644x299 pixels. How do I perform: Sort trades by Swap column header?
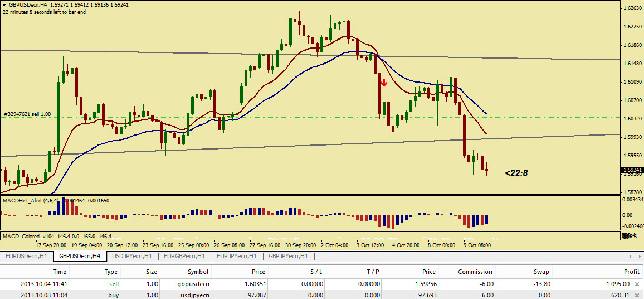click(x=541, y=272)
